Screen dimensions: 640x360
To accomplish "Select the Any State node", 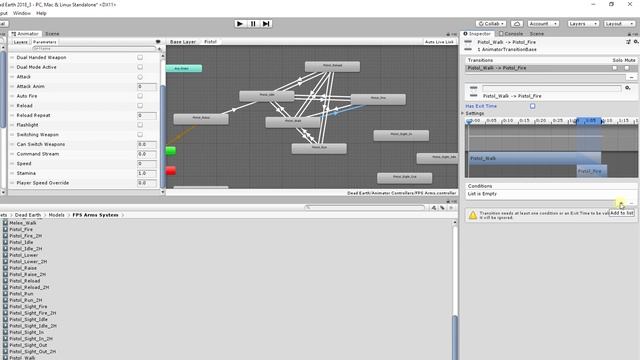I will point(184,69).
